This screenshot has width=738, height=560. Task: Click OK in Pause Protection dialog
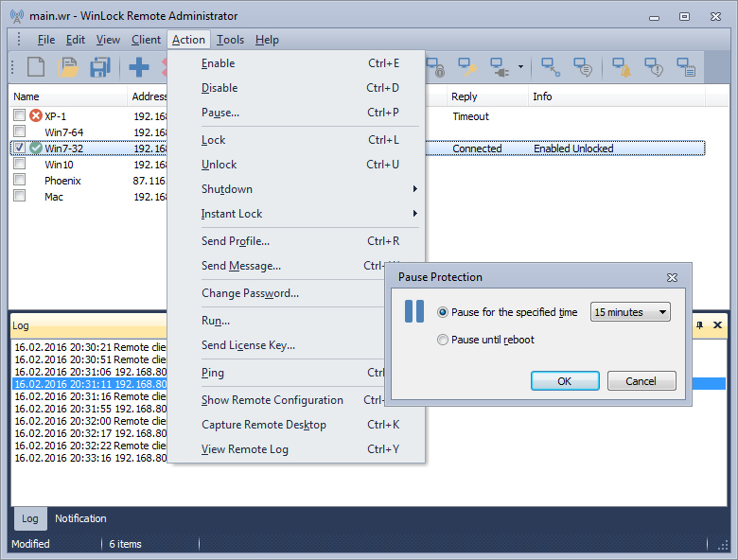pos(565,380)
